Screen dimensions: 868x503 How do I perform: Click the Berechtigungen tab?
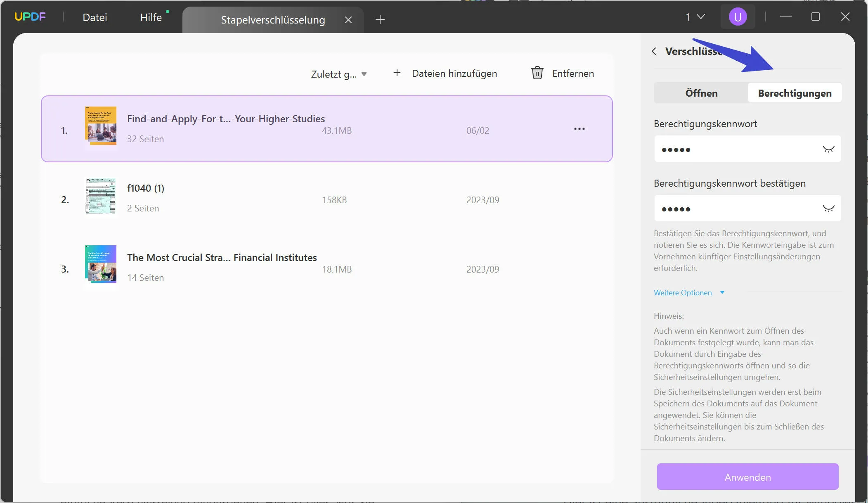795,92
